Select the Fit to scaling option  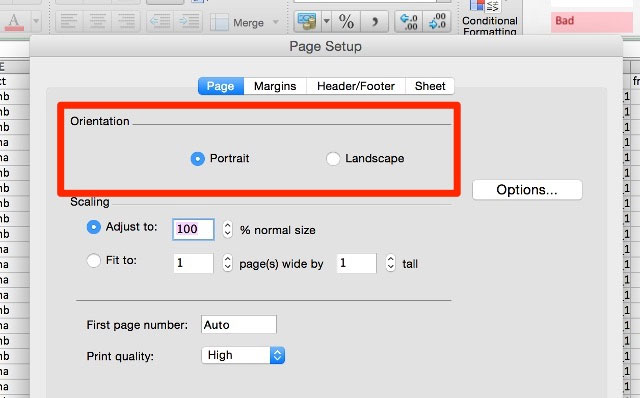click(93, 260)
